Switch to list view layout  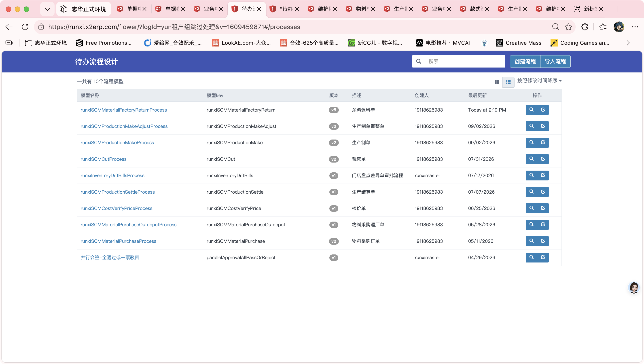pyautogui.click(x=508, y=82)
